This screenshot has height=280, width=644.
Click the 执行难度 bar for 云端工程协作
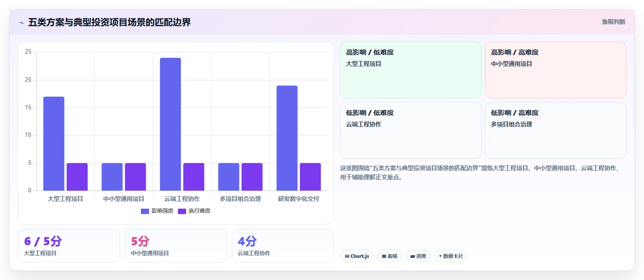coord(194,177)
